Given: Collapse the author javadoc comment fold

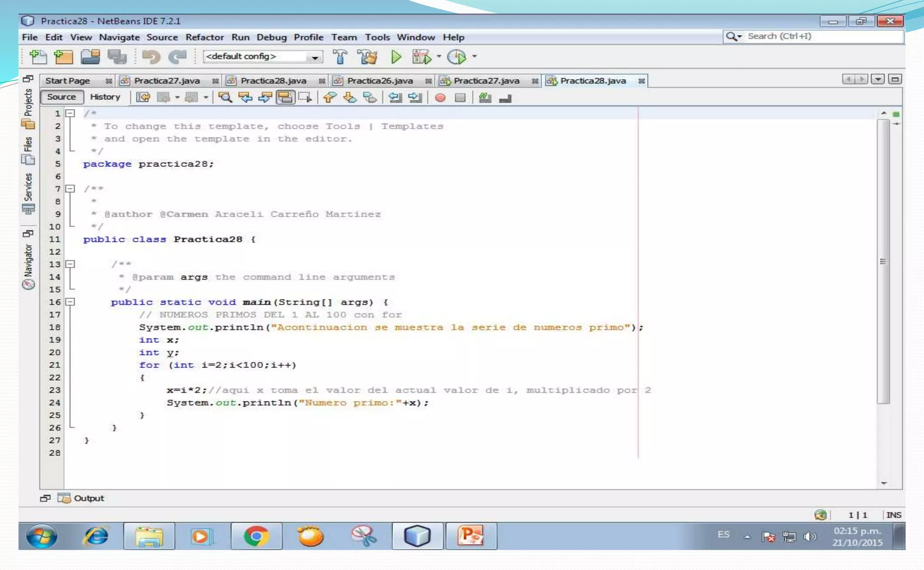Looking at the screenshot, I should click(x=70, y=189).
